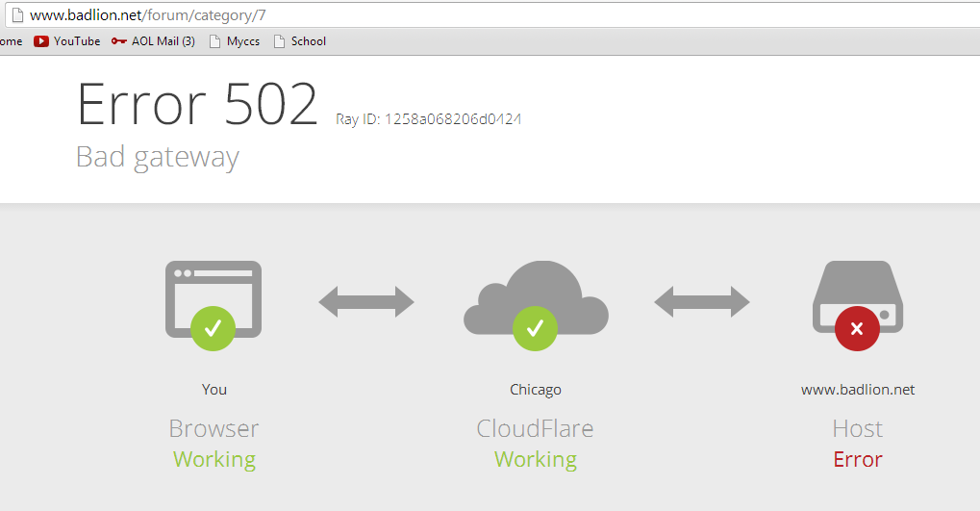Click the green checkmark on the cloud icon

point(535,328)
